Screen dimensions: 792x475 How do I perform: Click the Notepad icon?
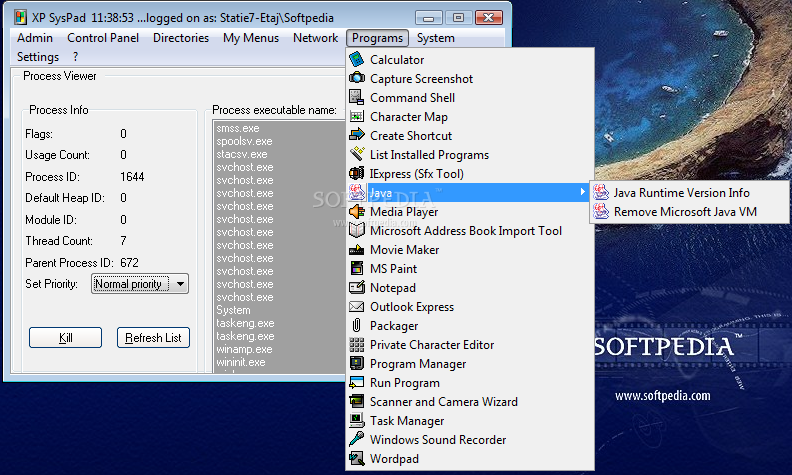click(357, 288)
